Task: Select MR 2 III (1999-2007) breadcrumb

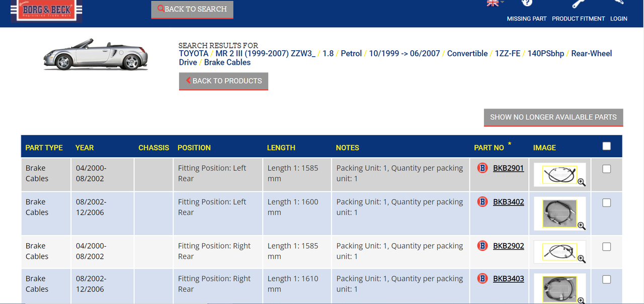Action: (266, 53)
